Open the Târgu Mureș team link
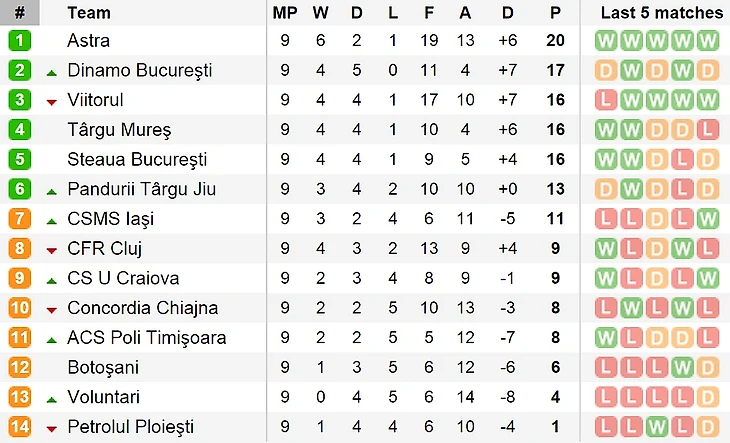The height and width of the screenshot is (443, 730). pyautogui.click(x=119, y=129)
